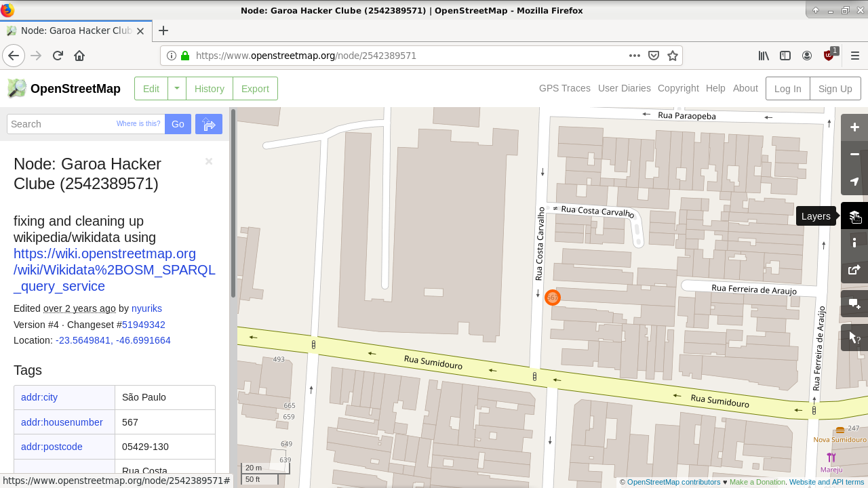Click the Go search button
The image size is (868, 488).
pyautogui.click(x=178, y=124)
